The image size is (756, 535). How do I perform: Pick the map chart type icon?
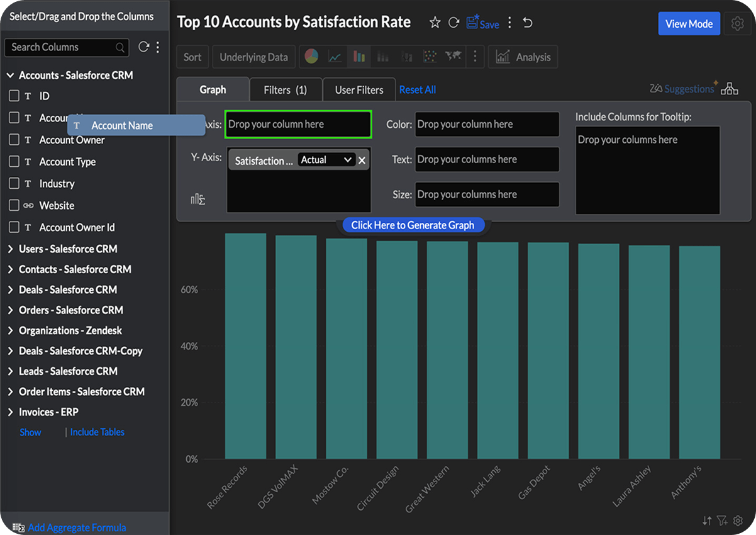tap(453, 57)
